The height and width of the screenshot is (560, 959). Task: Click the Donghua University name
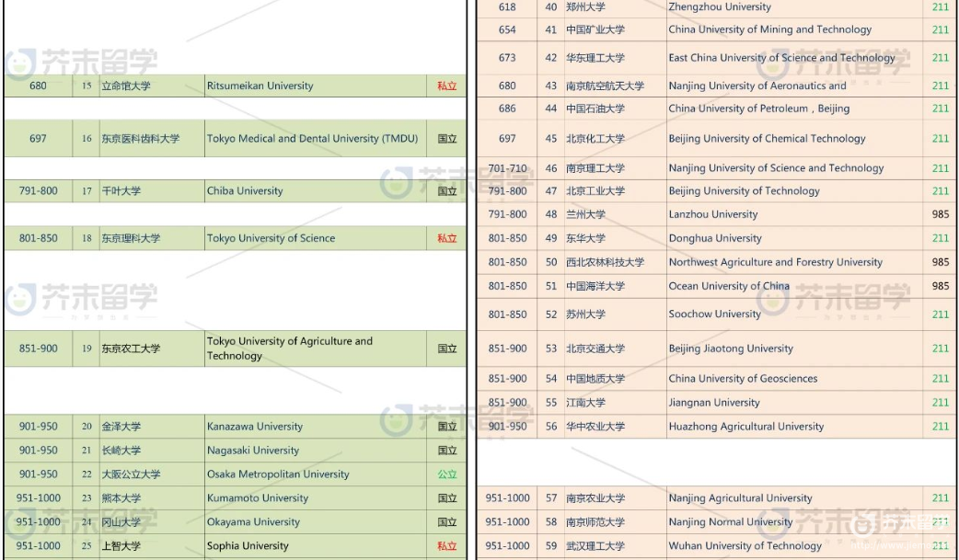tap(715, 238)
